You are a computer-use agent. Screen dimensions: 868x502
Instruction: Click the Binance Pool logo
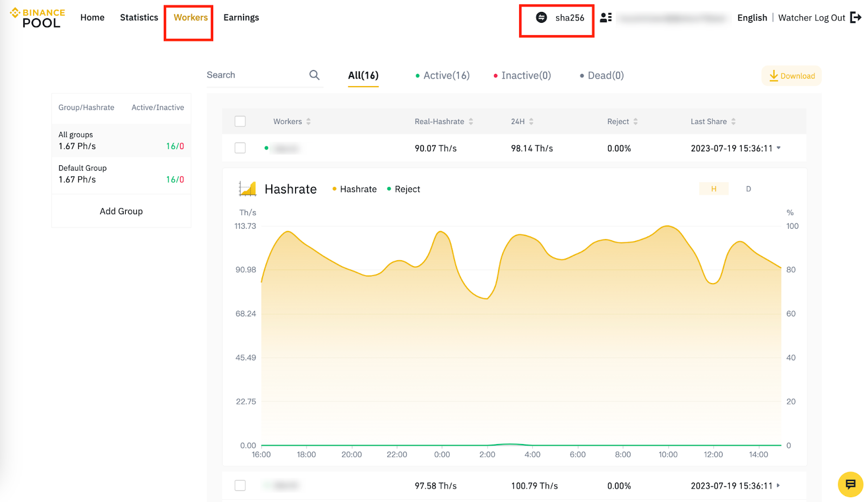coord(37,18)
